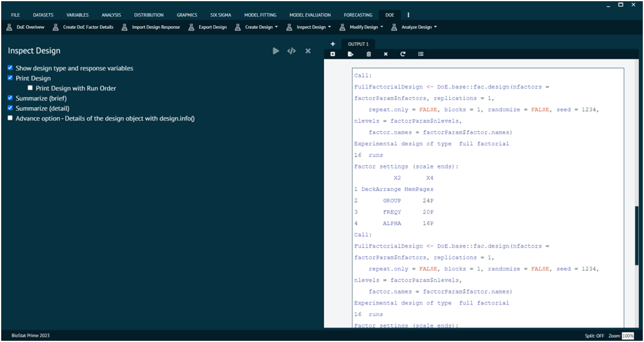Export the output using the file-arrow icon
644x342 pixels.
[351, 54]
